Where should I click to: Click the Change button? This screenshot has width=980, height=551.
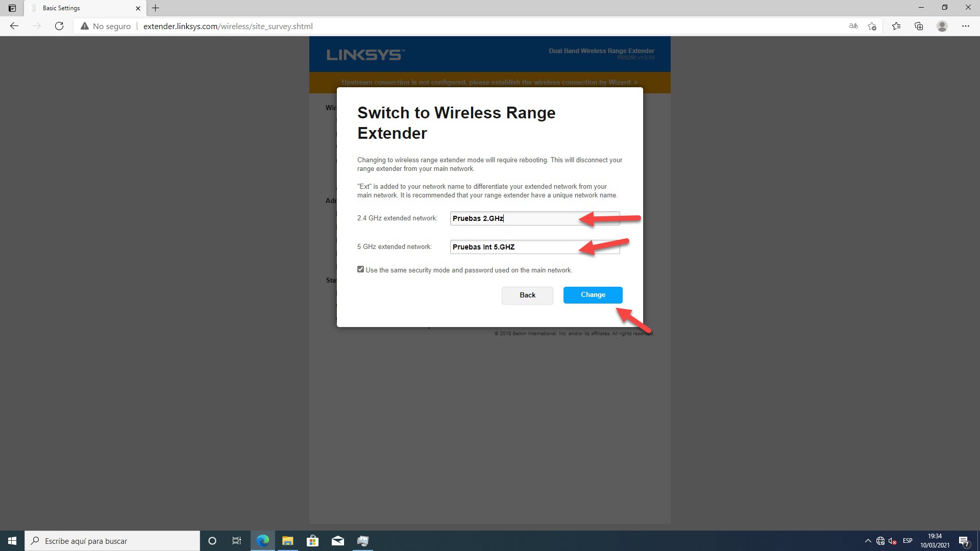pos(593,295)
